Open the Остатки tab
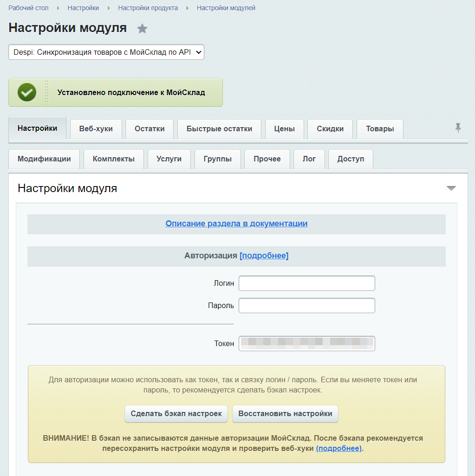The image size is (475, 476). coord(150,129)
